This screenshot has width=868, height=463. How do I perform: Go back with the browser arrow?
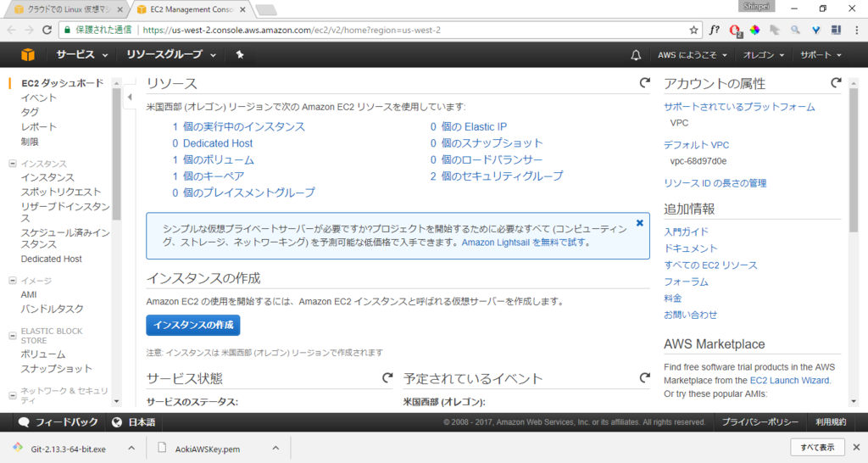click(x=12, y=30)
